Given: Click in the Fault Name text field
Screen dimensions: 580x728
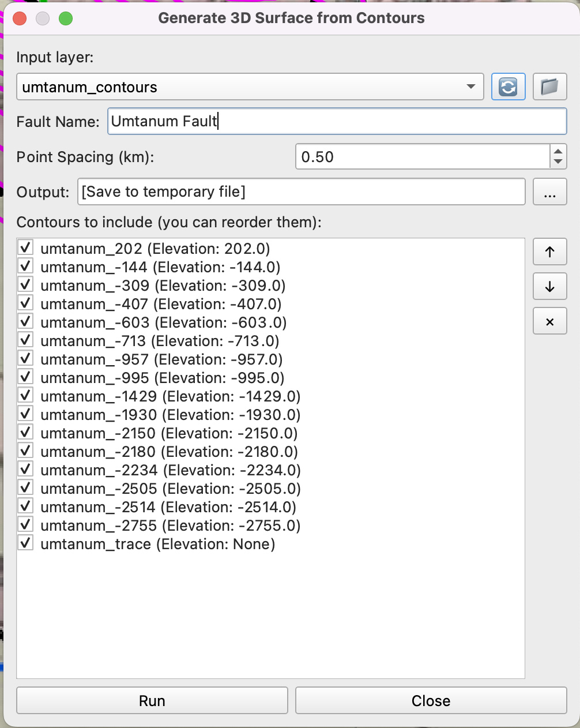Looking at the screenshot, I should pos(337,122).
